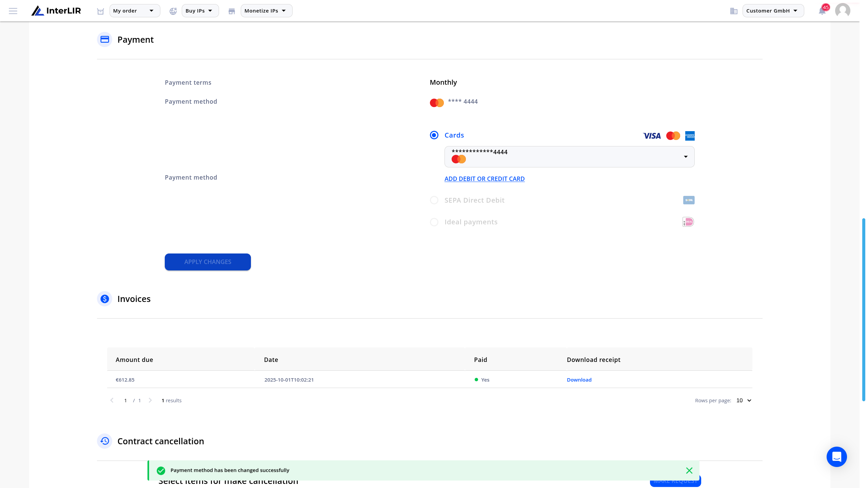The height and width of the screenshot is (488, 868).
Task: Open the Customer GmbH company dropdown
Action: pos(773,11)
